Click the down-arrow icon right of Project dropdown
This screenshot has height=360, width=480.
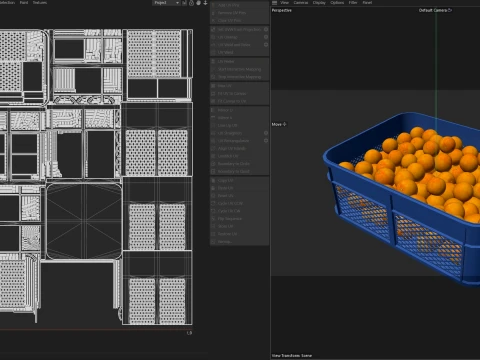pyautogui.click(x=205, y=3)
